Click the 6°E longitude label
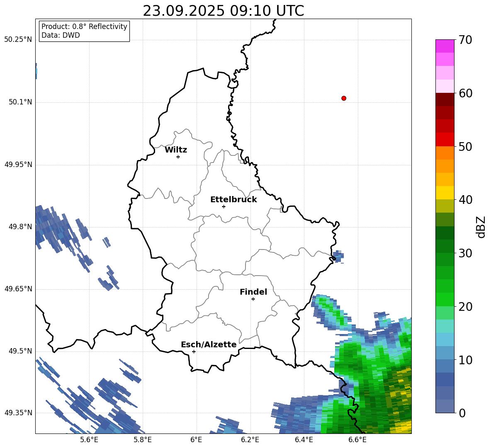 pyautogui.click(x=196, y=440)
